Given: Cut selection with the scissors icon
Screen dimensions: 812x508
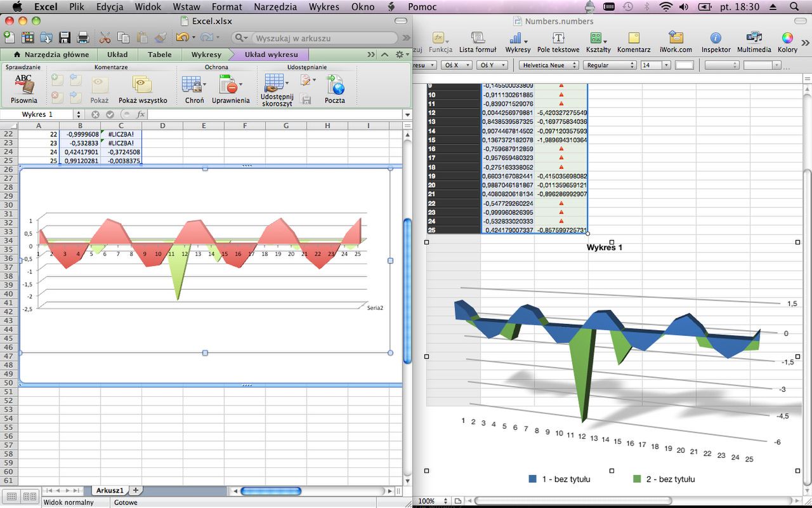Looking at the screenshot, I should (105, 37).
